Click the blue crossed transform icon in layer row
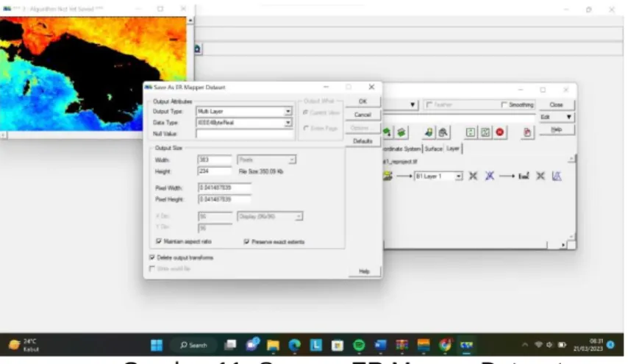This screenshot has width=628, height=364. [490, 176]
